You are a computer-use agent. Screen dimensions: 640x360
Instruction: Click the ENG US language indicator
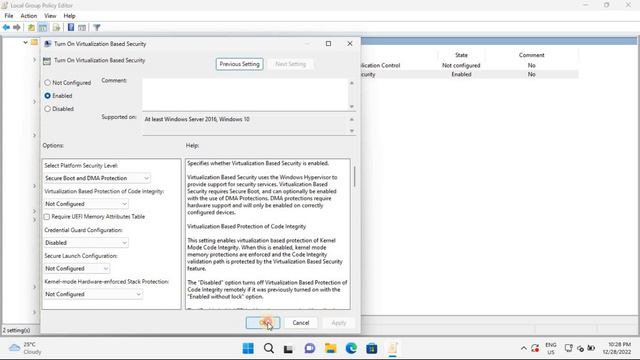coord(551,349)
